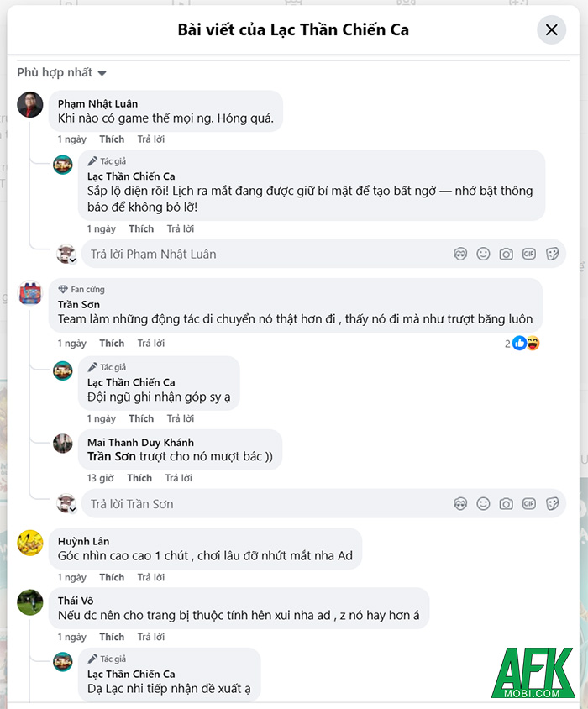The width and height of the screenshot is (588, 709).
Task: Click the haha reaction on Trần Sơn's comment
Action: pyautogui.click(x=533, y=343)
